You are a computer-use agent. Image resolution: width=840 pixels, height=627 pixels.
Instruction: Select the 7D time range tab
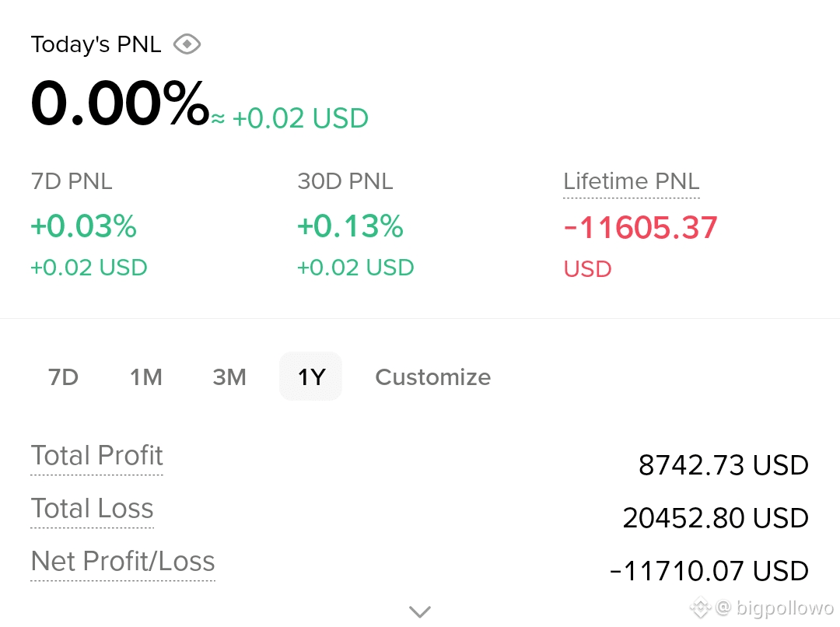[x=63, y=377]
